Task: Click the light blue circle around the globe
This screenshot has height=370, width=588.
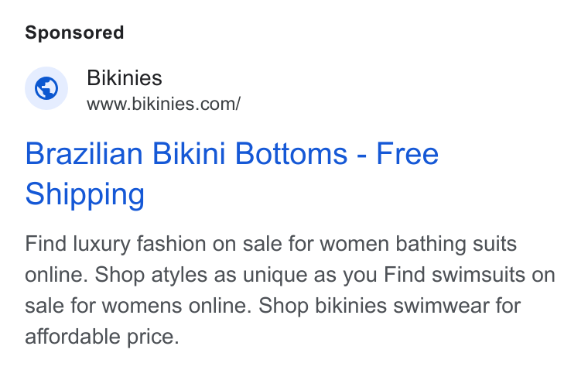Action: point(46,88)
